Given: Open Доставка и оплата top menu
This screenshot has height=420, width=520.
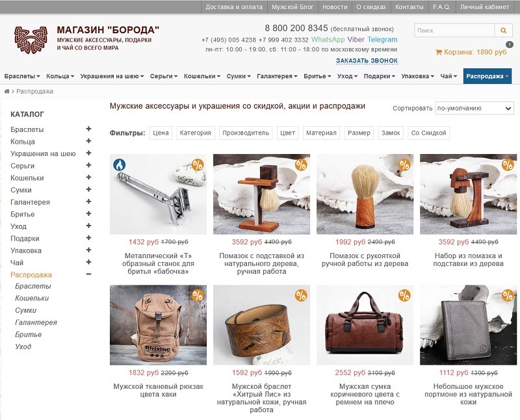Looking at the screenshot, I should [234, 7].
